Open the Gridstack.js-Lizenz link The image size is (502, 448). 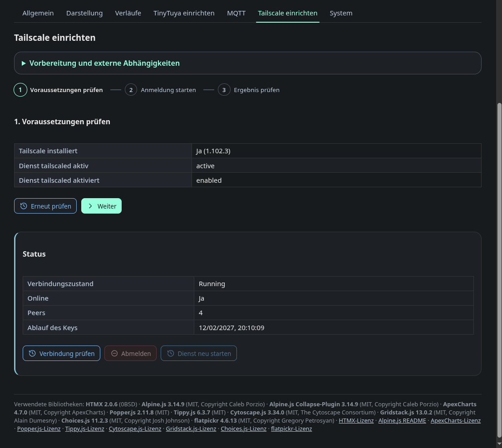191,429
